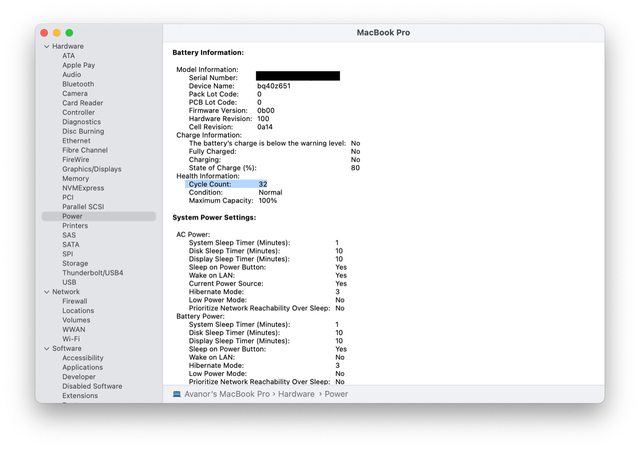Select Controller in the sidebar
This screenshot has height=450, width=640.
coord(78,112)
